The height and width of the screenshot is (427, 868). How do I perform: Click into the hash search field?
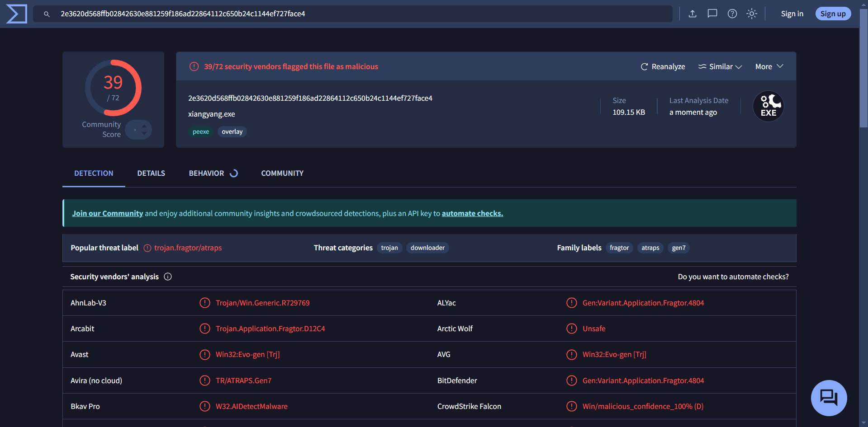(353, 14)
